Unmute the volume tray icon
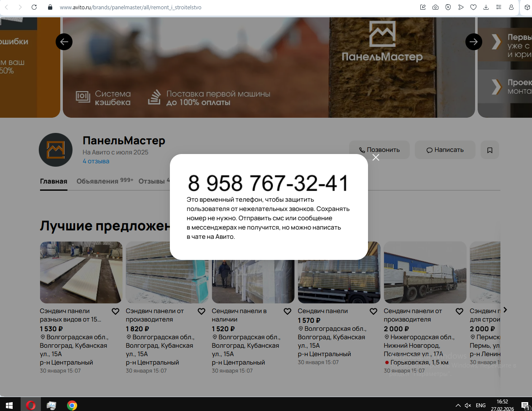Viewport: 532px width, 411px height. 468,405
